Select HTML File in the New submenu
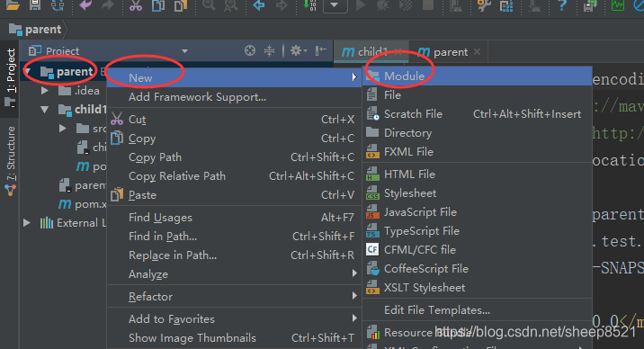644x349 pixels. (x=478, y=174)
